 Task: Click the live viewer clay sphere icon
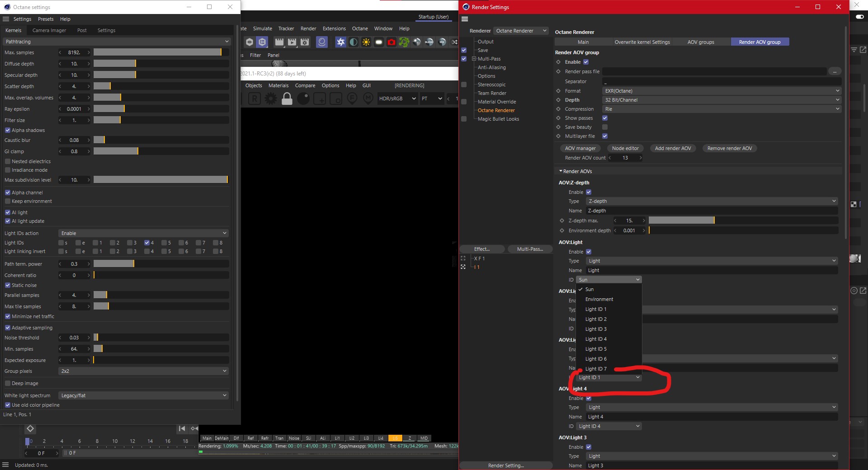(x=303, y=99)
